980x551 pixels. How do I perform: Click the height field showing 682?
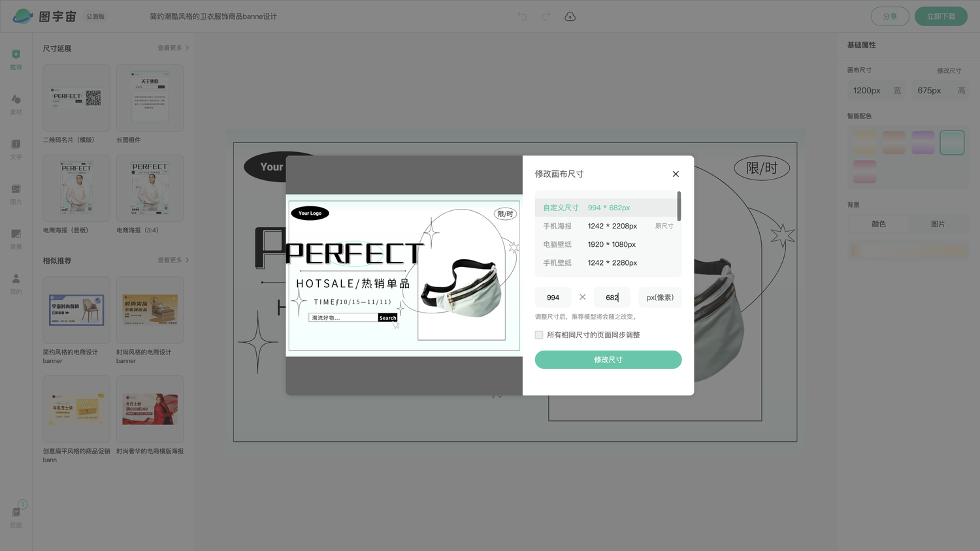[x=612, y=298]
